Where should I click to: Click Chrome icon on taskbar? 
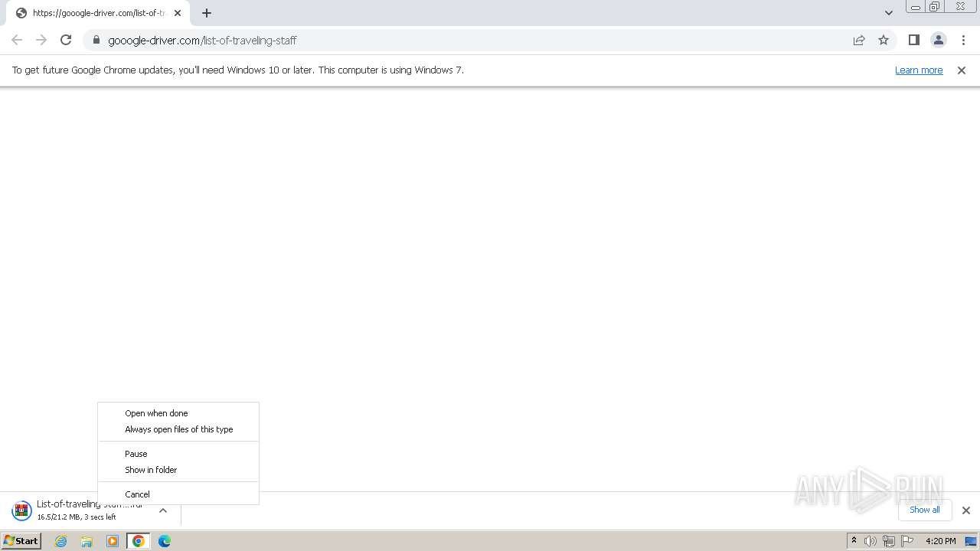pos(139,541)
